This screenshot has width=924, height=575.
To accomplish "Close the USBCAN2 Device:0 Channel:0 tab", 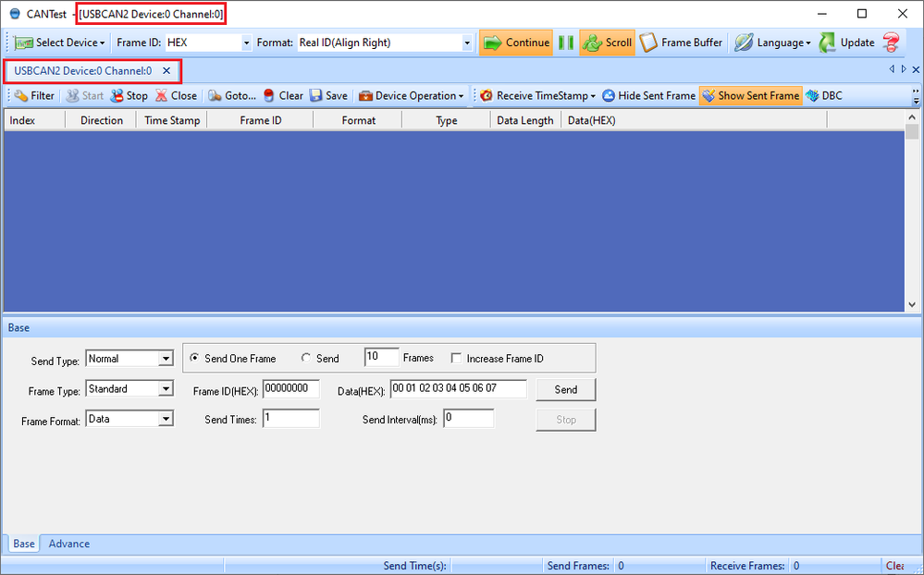I will pos(166,70).
